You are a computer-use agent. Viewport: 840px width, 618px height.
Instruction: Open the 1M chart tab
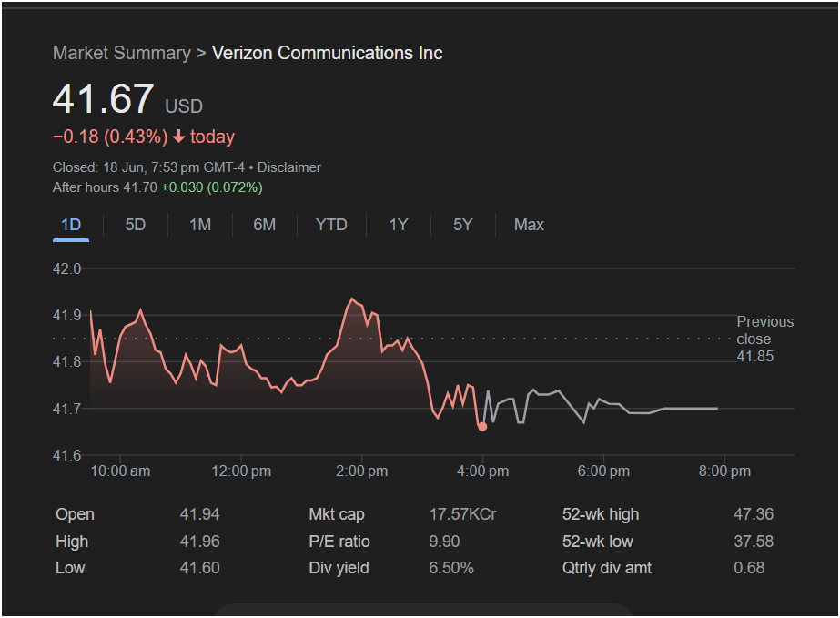(x=200, y=225)
